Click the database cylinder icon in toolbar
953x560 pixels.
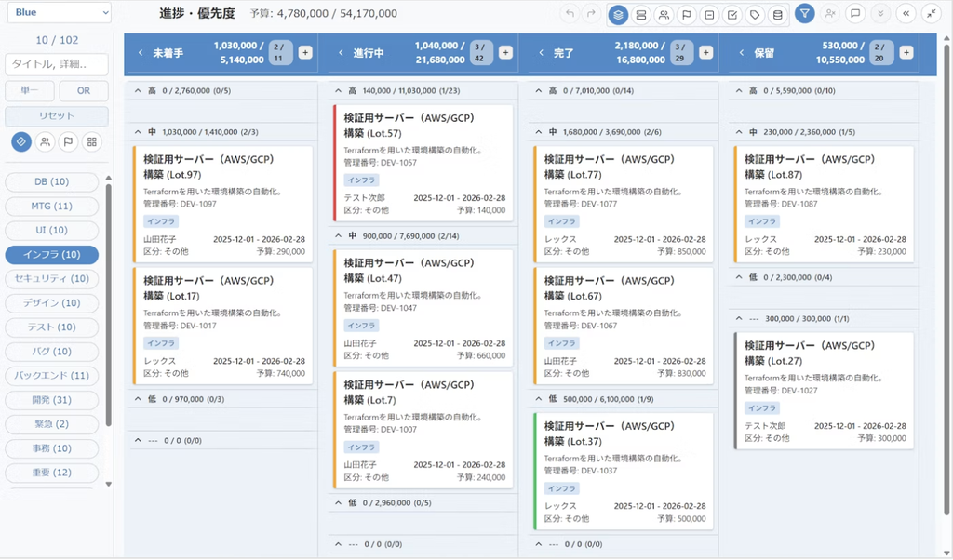coord(777,15)
